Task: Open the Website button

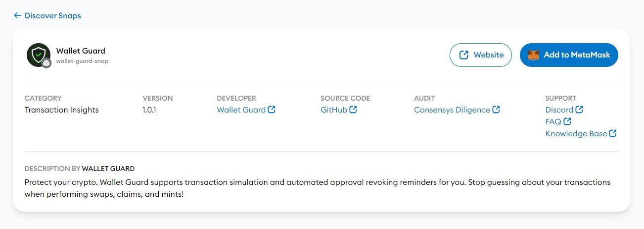Action: [480, 55]
